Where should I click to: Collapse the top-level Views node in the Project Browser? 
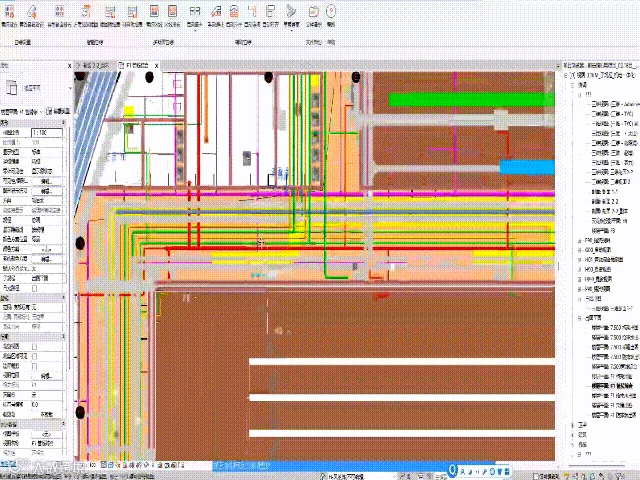click(x=566, y=74)
